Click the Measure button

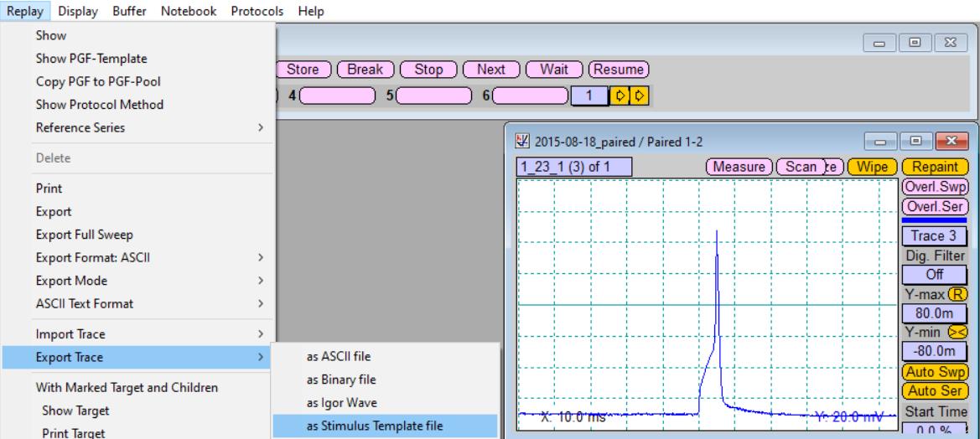coord(739,167)
